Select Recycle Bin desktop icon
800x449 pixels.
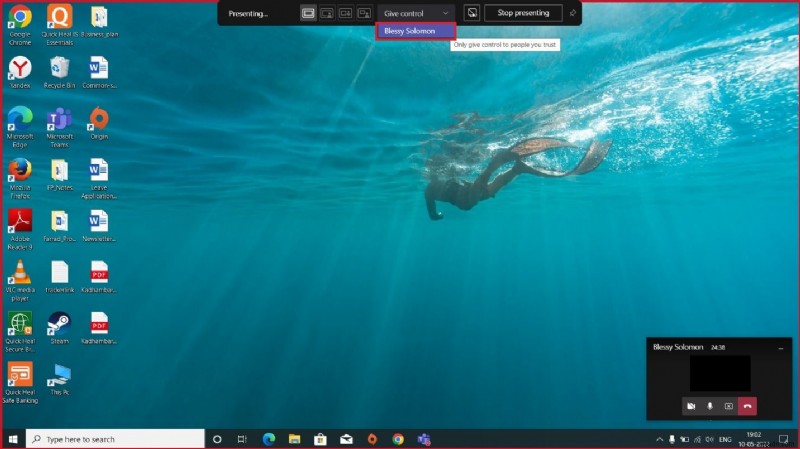(x=60, y=72)
